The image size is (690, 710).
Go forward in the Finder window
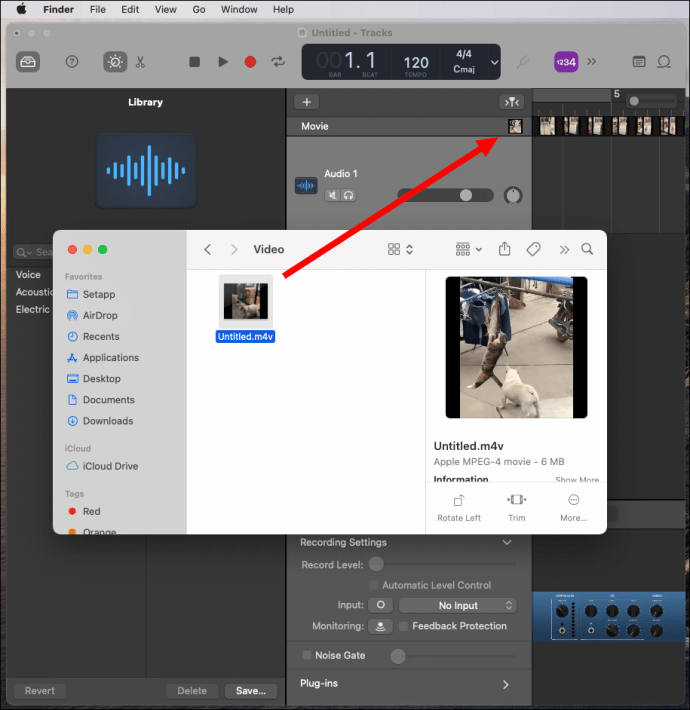(234, 249)
